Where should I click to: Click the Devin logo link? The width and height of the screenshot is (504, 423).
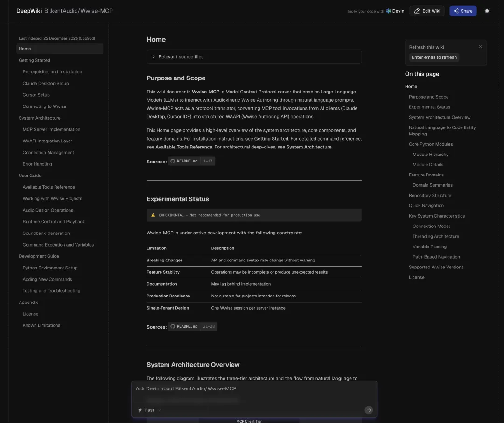tap(395, 11)
